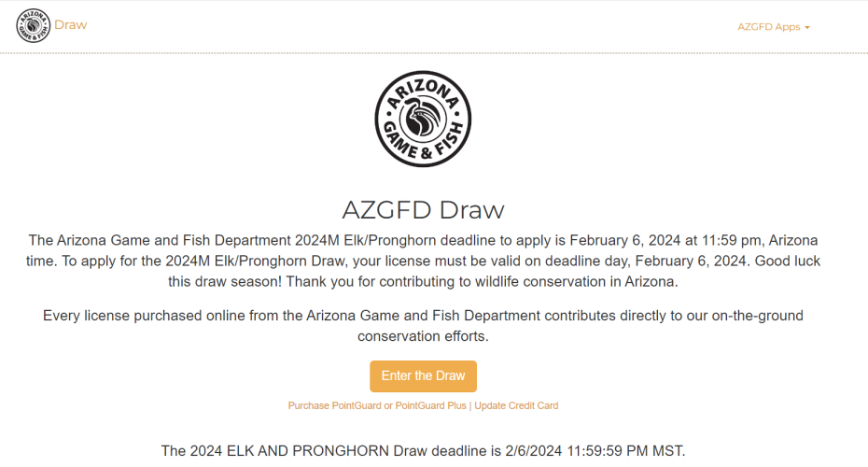This screenshot has height=467, width=868.
Task: Click the AZGFD Draw page heading
Action: pyautogui.click(x=423, y=210)
